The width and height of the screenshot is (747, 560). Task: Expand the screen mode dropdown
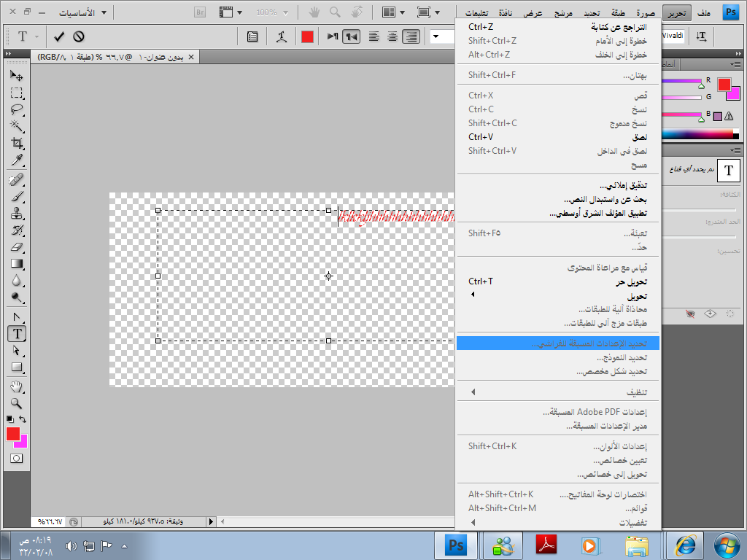(429, 12)
